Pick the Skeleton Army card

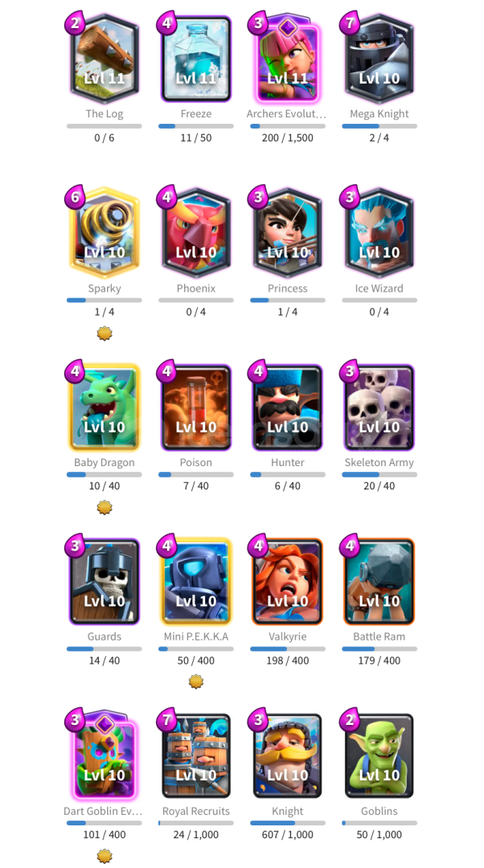click(x=379, y=408)
